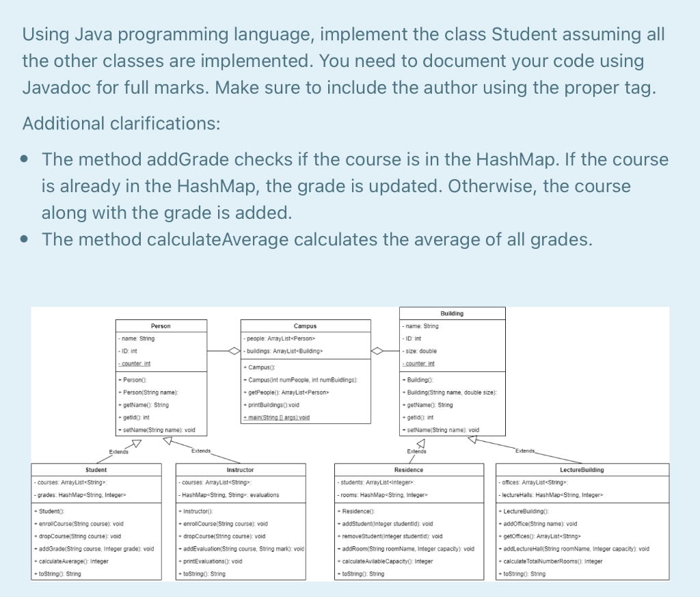This screenshot has height=597, width=700.
Task: Click the Residence class header
Action: [409, 470]
